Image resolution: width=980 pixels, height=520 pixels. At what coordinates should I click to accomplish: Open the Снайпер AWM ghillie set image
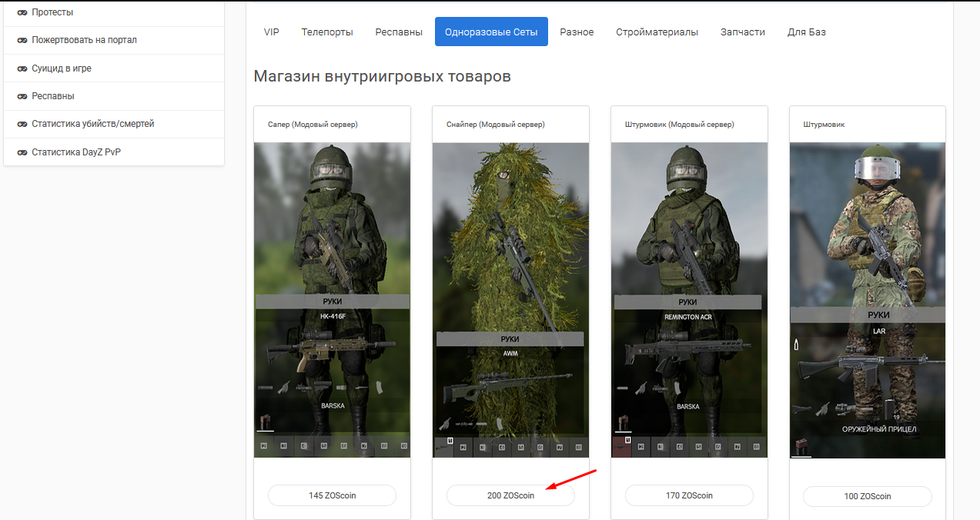(510, 300)
